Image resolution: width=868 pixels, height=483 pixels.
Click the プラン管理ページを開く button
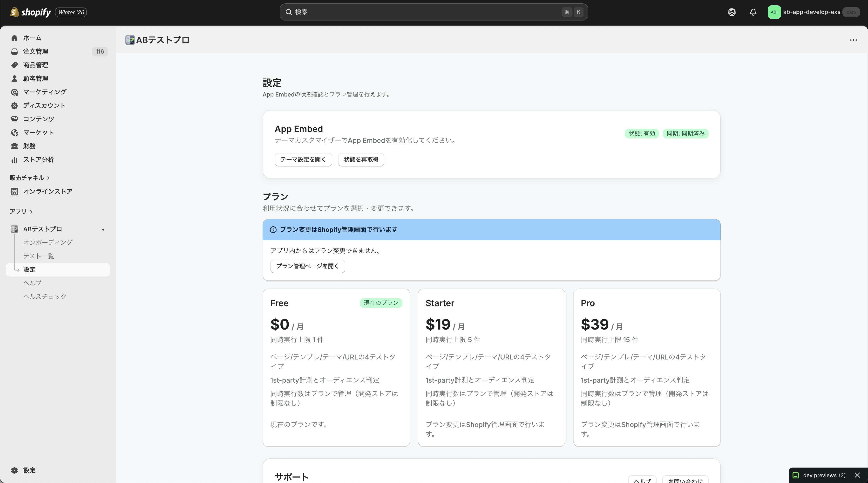tap(307, 266)
